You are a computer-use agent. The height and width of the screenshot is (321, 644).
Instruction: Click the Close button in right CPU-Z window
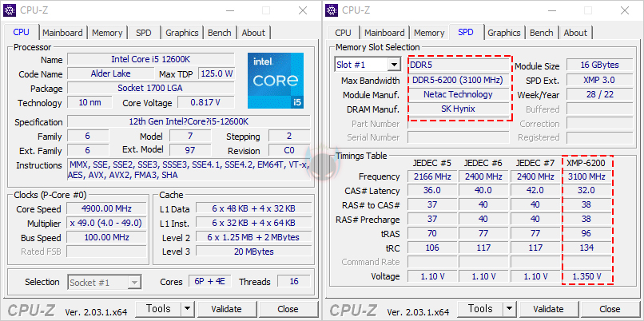click(x=610, y=309)
